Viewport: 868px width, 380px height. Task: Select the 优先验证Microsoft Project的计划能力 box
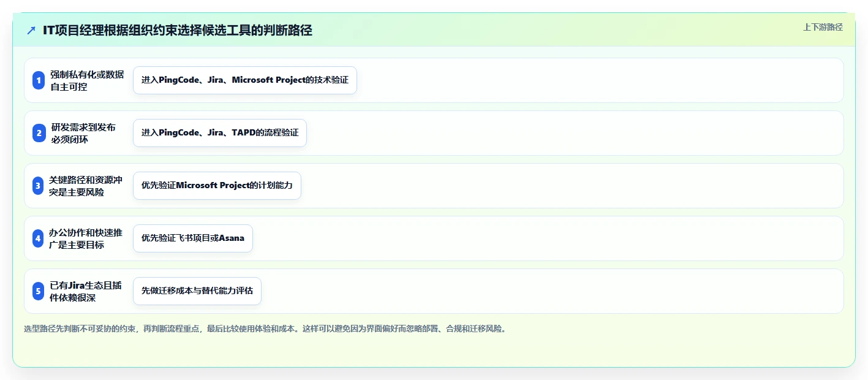tap(217, 186)
